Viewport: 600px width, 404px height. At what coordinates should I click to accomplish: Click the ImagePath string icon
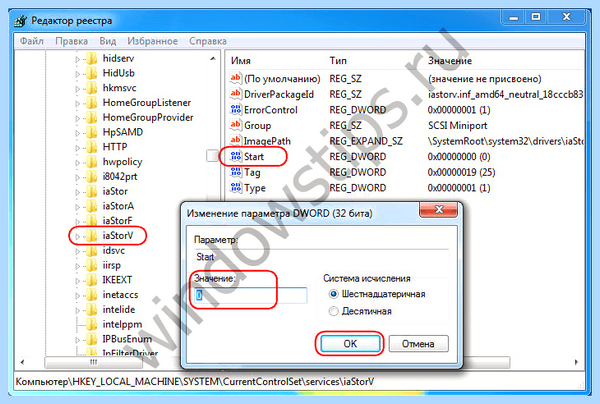tap(236, 141)
